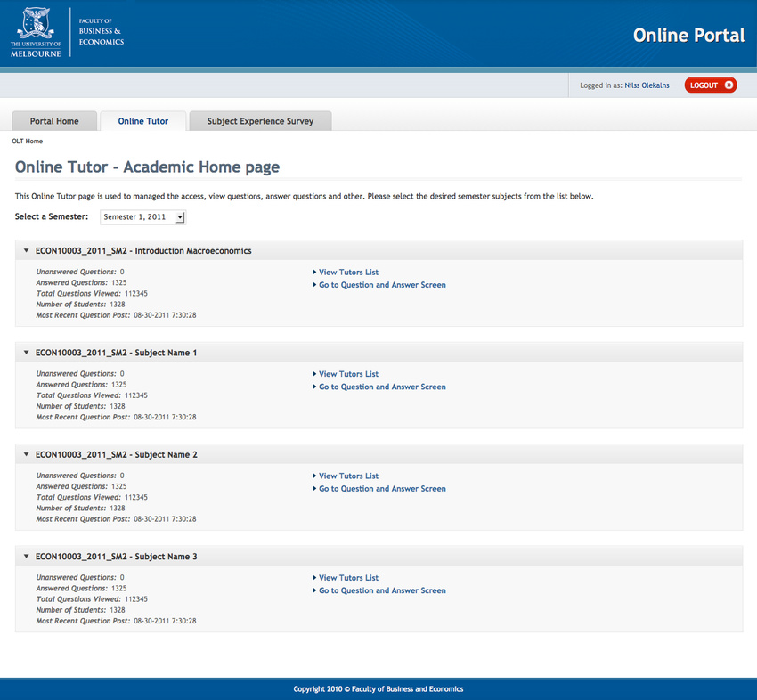757x700 pixels.
Task: Click Answered Questions 1325 in Introduction Macroeconomics
Action: 81,283
